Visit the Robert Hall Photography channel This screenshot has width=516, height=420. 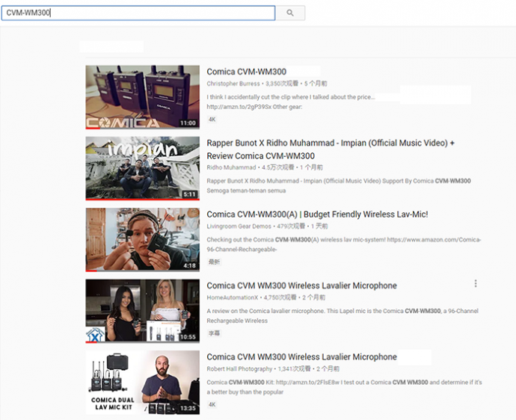(240, 368)
